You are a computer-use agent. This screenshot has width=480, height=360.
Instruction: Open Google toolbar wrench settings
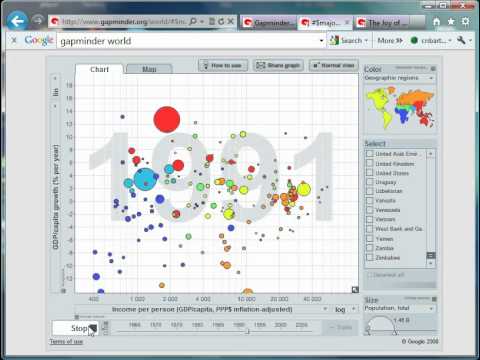(x=461, y=40)
